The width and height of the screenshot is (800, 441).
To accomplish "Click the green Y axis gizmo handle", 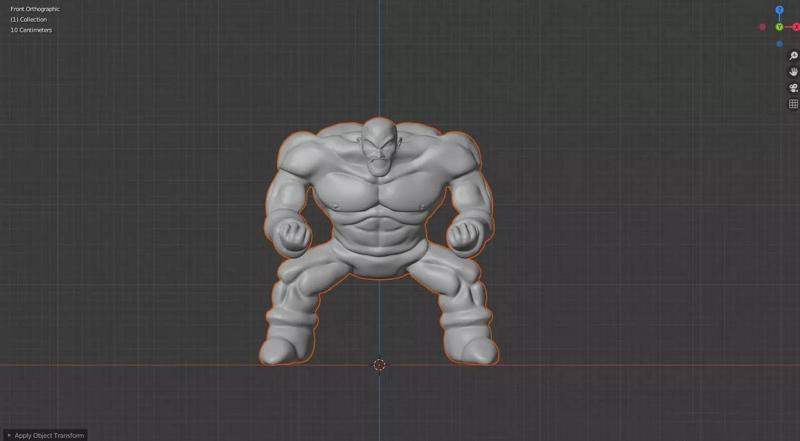I will click(779, 27).
